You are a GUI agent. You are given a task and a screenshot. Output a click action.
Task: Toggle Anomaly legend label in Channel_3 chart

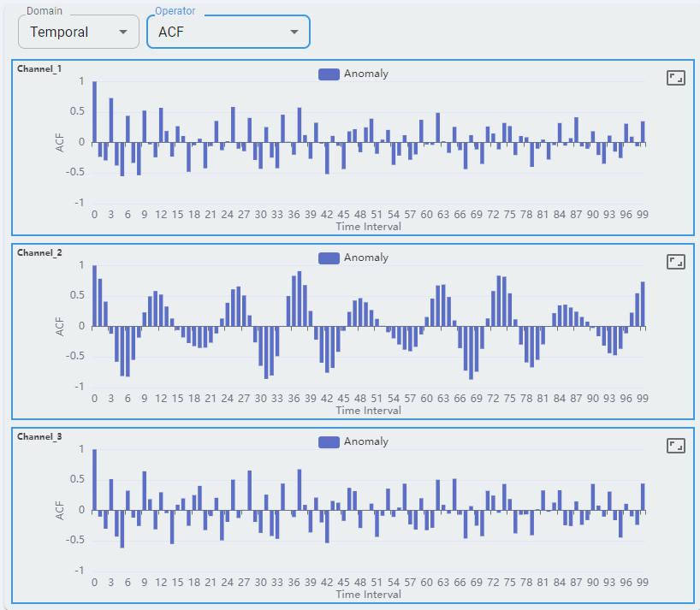click(x=365, y=441)
